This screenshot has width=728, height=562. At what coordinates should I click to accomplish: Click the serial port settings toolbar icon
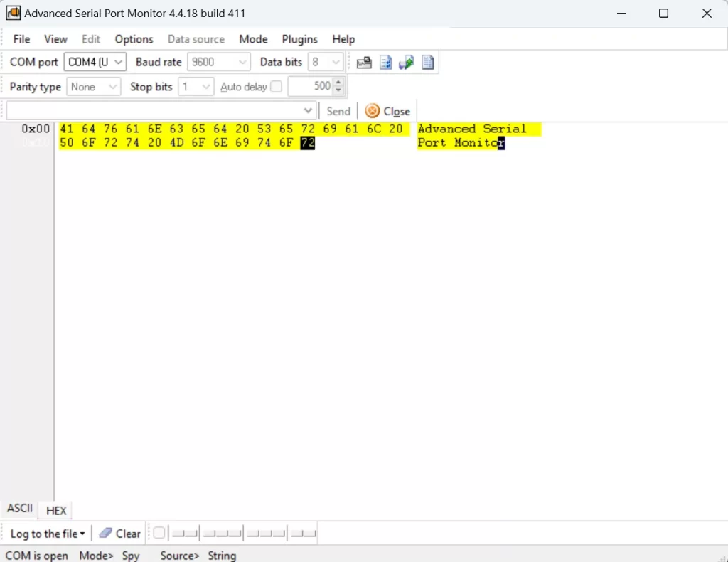tap(364, 62)
